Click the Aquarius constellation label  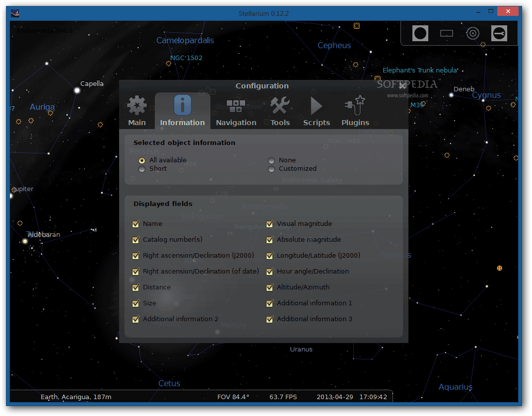click(x=455, y=387)
